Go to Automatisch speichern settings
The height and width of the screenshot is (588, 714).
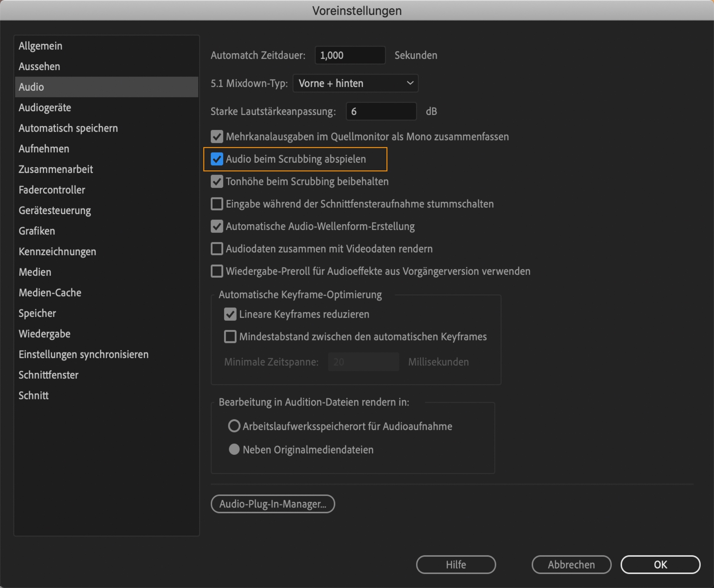(68, 128)
